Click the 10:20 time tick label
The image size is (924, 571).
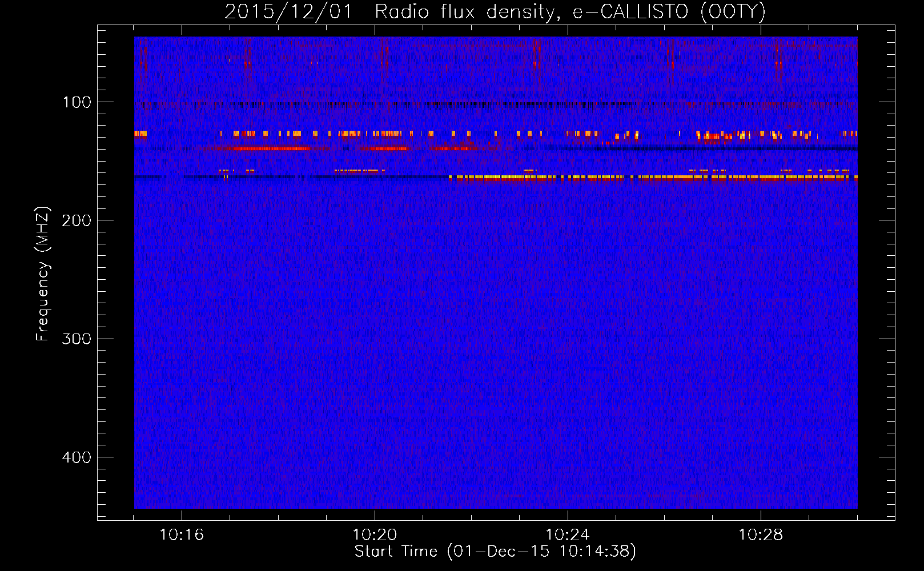[x=375, y=535]
